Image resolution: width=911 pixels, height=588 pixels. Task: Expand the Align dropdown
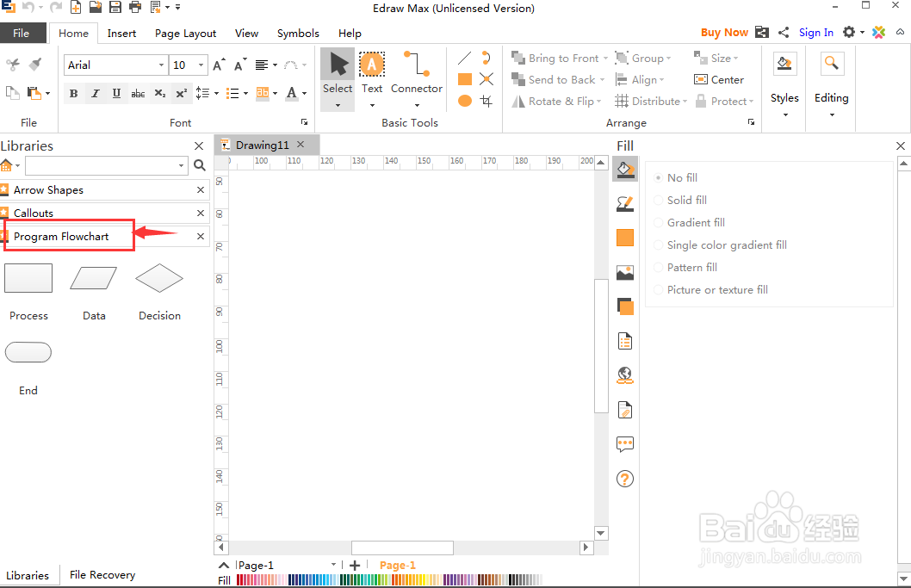pyautogui.click(x=662, y=79)
